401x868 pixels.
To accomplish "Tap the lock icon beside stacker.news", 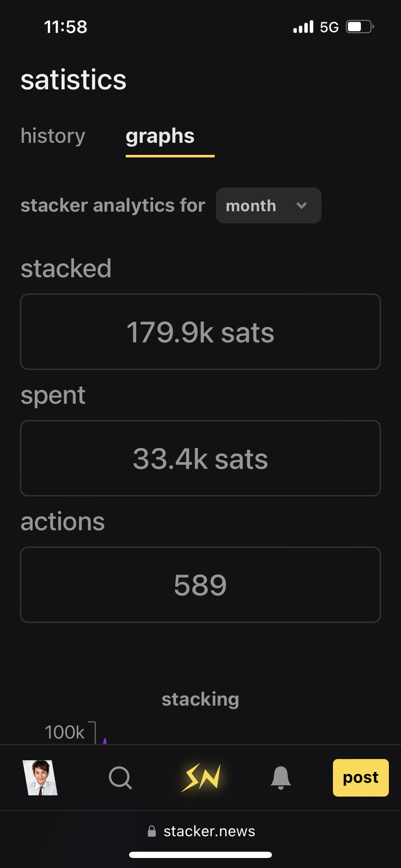I will point(152,831).
